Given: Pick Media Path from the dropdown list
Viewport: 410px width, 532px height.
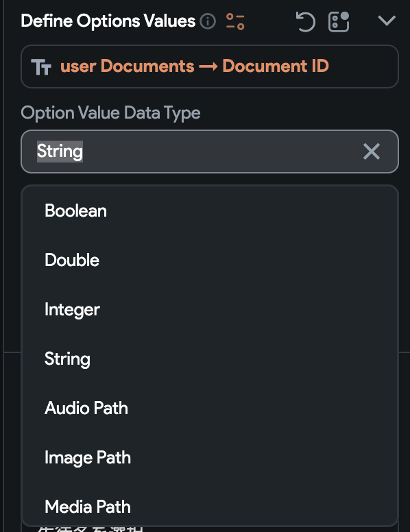Looking at the screenshot, I should tap(209, 507).
